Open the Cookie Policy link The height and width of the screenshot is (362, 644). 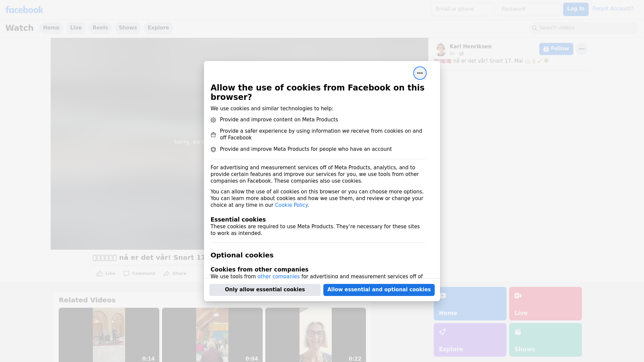pyautogui.click(x=291, y=205)
